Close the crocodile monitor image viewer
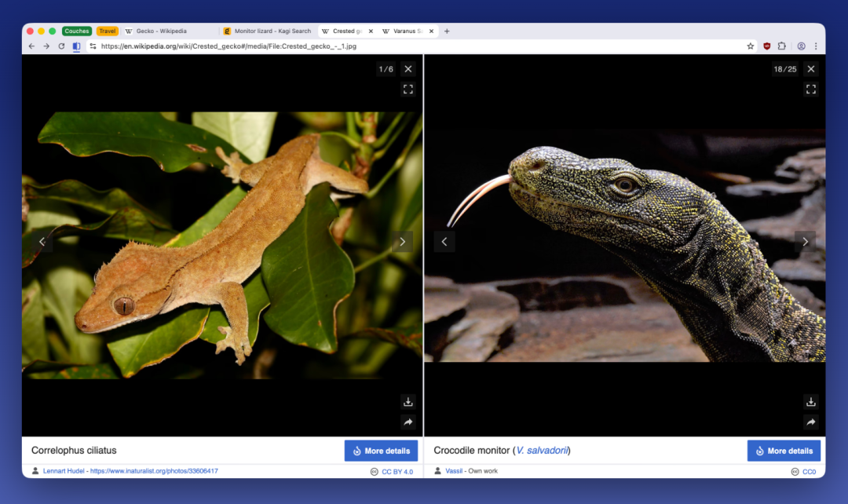This screenshot has width=848, height=504. [x=811, y=69]
